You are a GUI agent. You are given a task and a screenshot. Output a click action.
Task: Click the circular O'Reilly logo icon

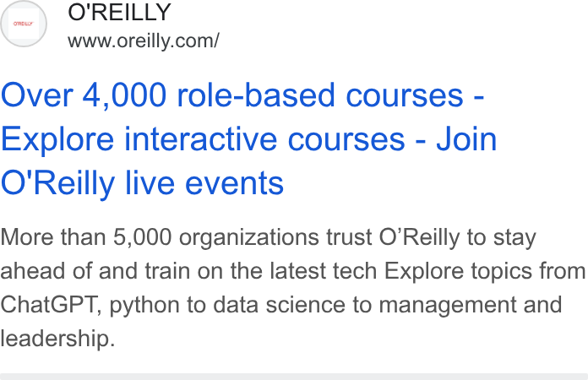(24, 24)
